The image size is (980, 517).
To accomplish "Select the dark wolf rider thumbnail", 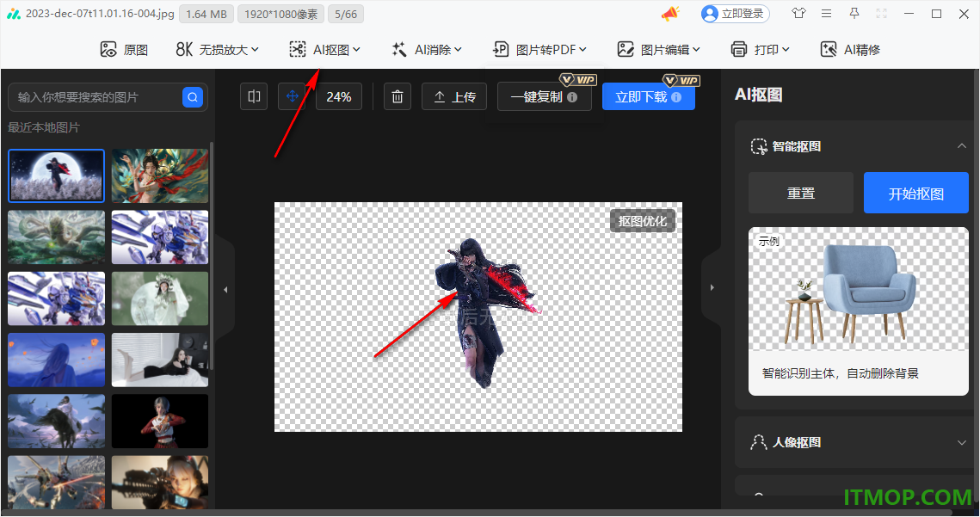I will (56, 421).
